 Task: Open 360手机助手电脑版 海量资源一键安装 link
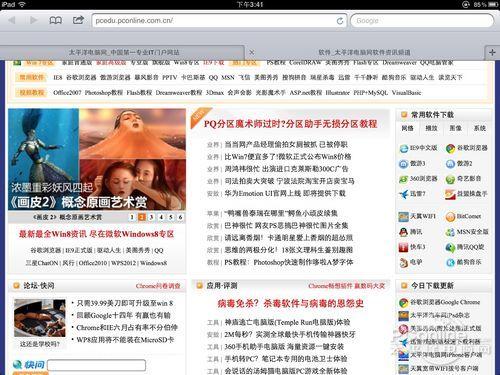click(284, 347)
